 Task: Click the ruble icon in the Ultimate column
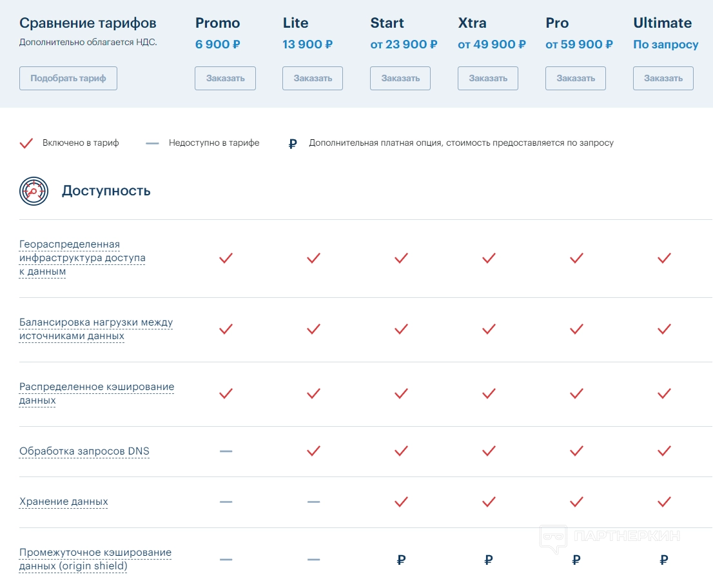pos(664,560)
